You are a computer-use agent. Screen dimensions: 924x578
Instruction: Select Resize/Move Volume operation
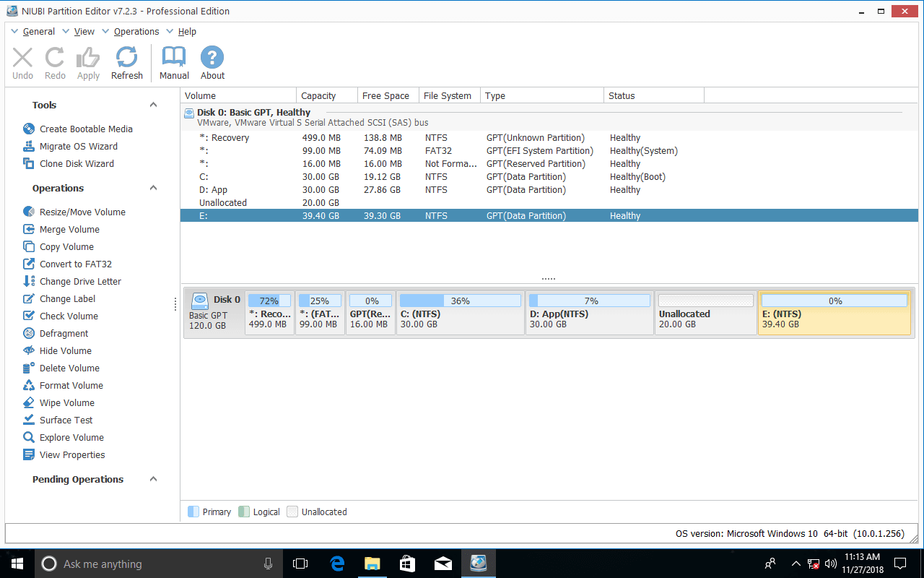click(82, 212)
